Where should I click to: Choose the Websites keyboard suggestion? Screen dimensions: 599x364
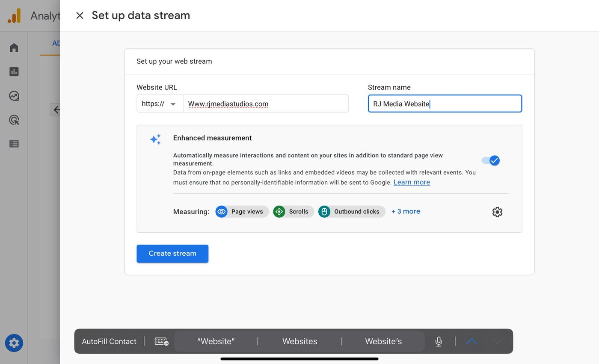pyautogui.click(x=299, y=341)
